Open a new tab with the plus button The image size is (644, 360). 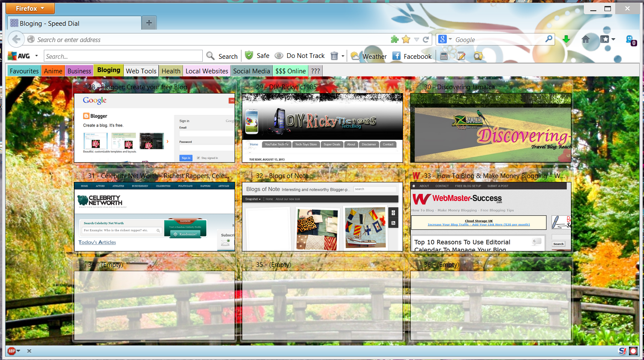pos(149,23)
